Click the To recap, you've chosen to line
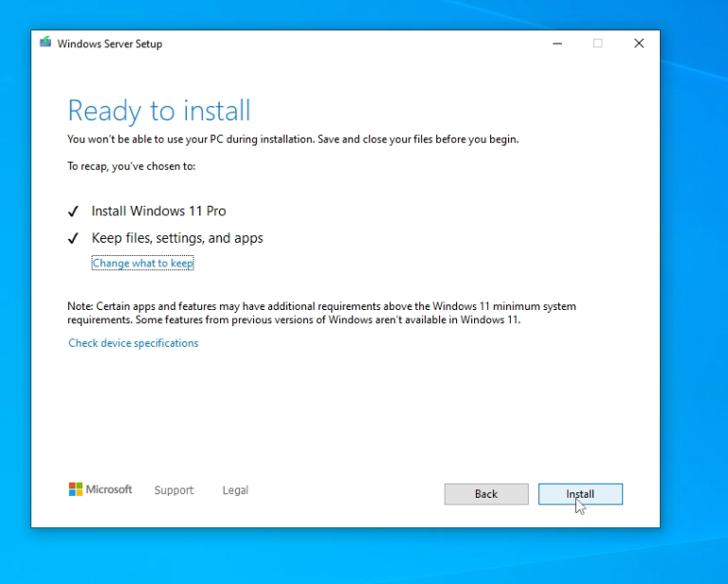Viewport: 728px width, 584px height. (x=132, y=166)
